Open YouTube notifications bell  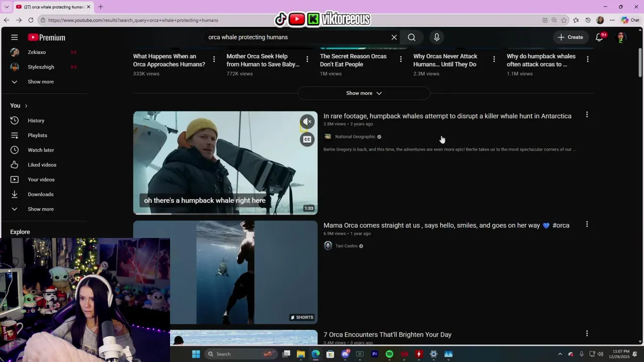pyautogui.click(x=599, y=37)
